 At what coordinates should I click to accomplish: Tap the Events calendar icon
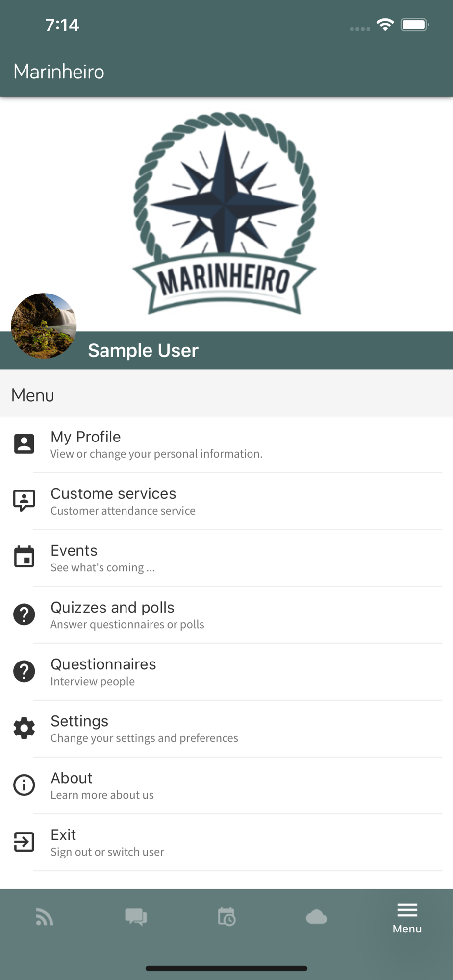tap(24, 557)
